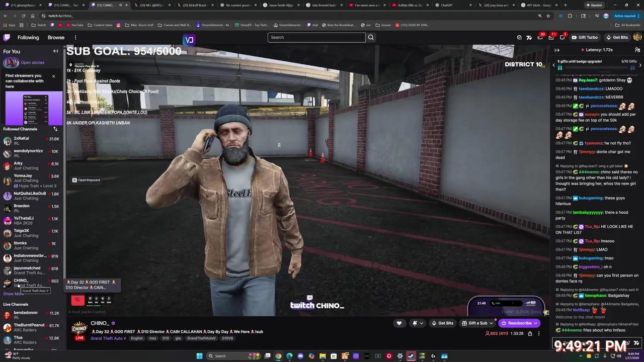
Task: Click the Gemini button in Chrome
Action: [x=594, y=5]
